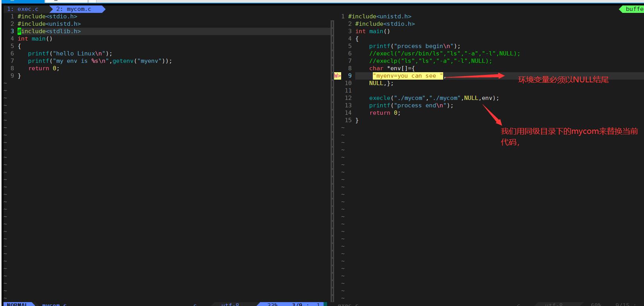This screenshot has height=306, width=644.
Task: Click the printf("hello Linux\n") line
Action: tap(70, 53)
